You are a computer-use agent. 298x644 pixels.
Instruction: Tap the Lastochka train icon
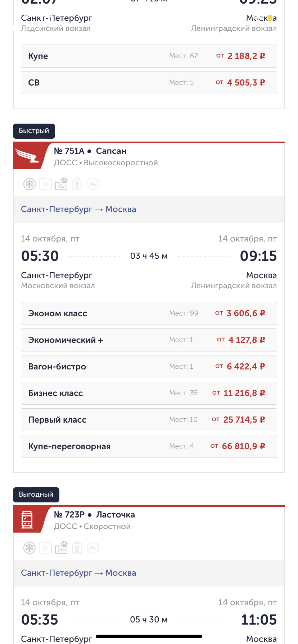coord(27,520)
